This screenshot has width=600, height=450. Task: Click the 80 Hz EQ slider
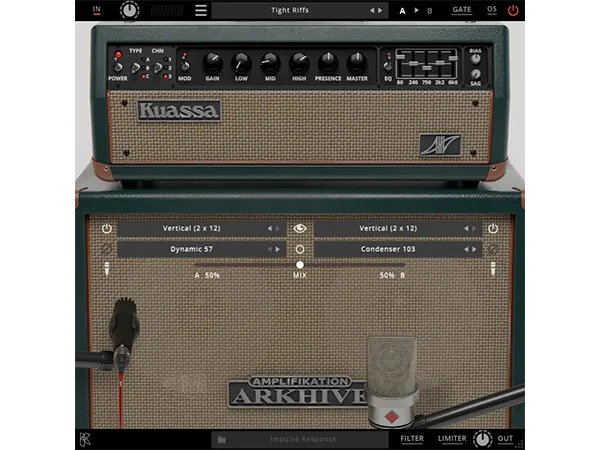click(400, 57)
